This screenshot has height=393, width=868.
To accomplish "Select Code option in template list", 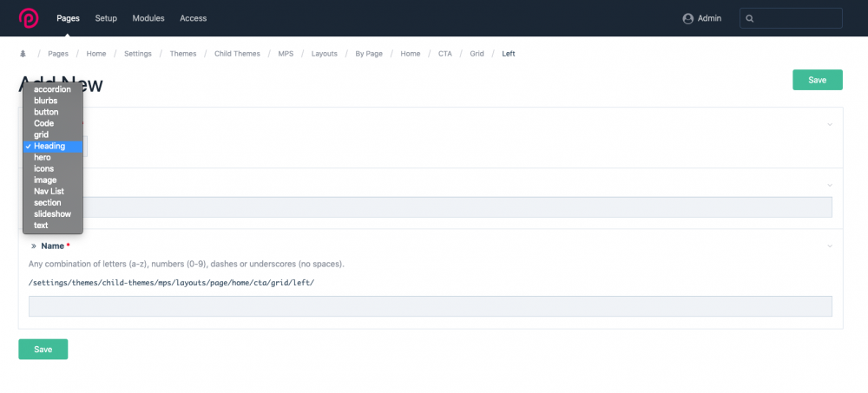I will point(53,123).
